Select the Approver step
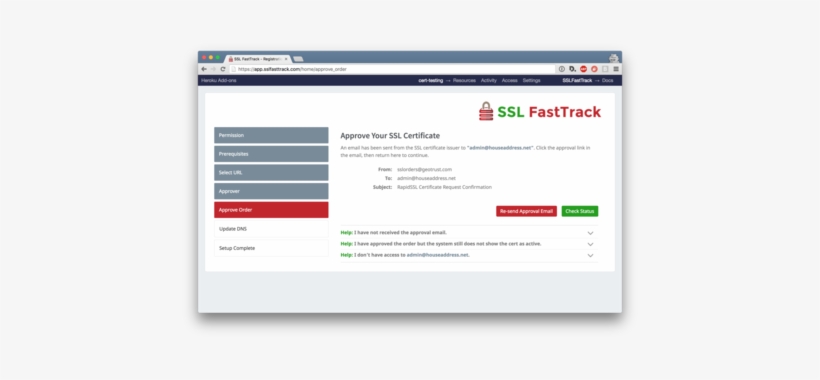 [271, 191]
